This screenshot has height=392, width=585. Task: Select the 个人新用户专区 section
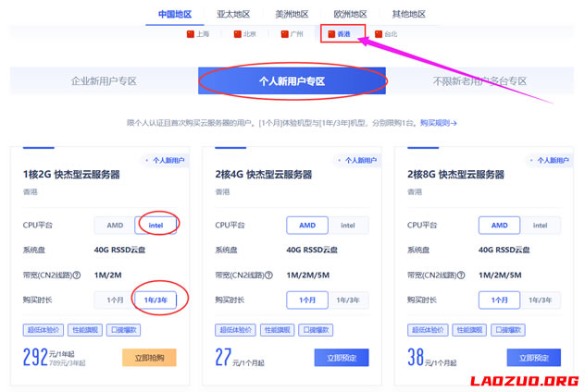pos(292,80)
